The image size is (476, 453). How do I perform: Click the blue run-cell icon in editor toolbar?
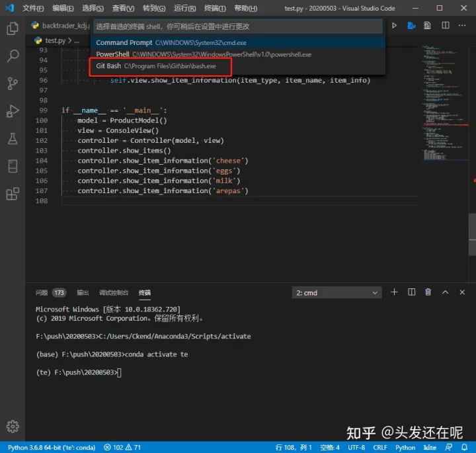411,26
